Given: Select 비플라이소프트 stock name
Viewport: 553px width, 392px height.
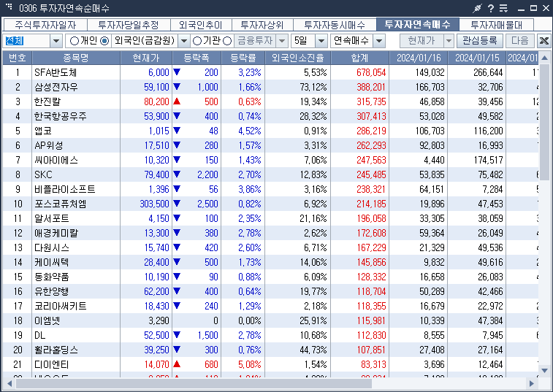Looking at the screenshot, I should coord(65,189).
